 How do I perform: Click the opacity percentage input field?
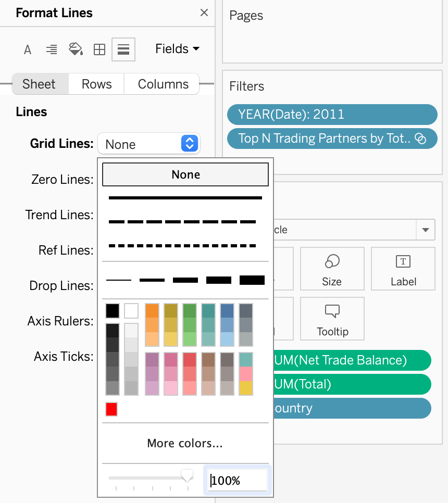pos(238,481)
